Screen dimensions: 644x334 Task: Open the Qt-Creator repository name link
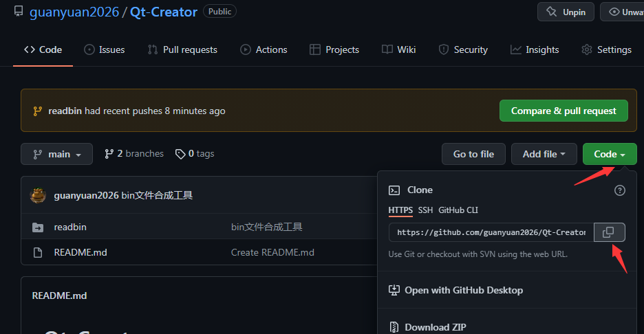tap(164, 12)
